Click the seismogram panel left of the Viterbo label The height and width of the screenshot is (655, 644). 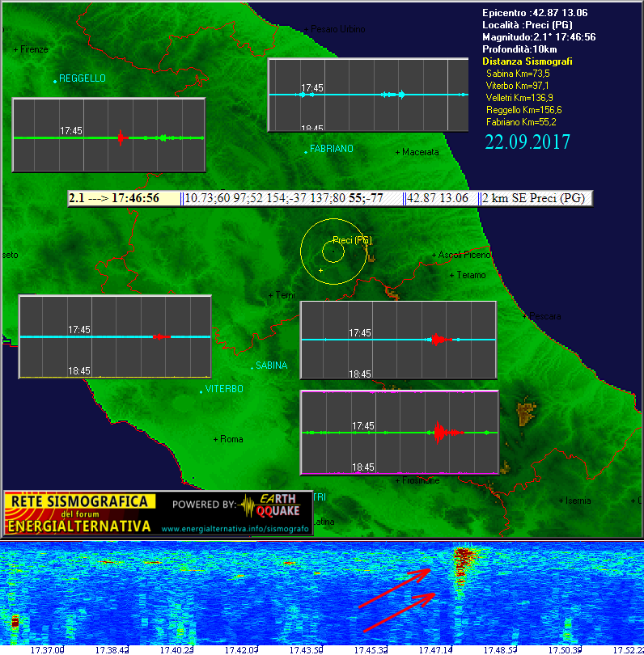[115, 336]
